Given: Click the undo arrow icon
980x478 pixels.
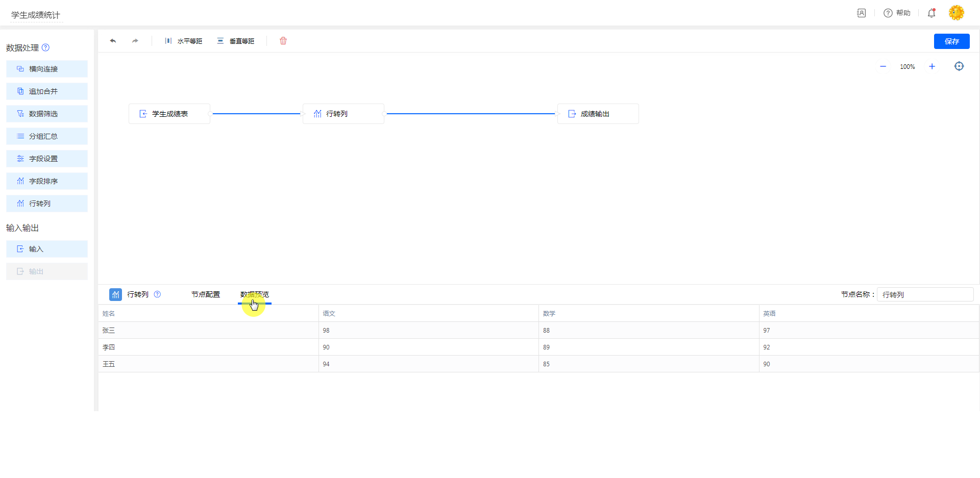Looking at the screenshot, I should click(113, 41).
